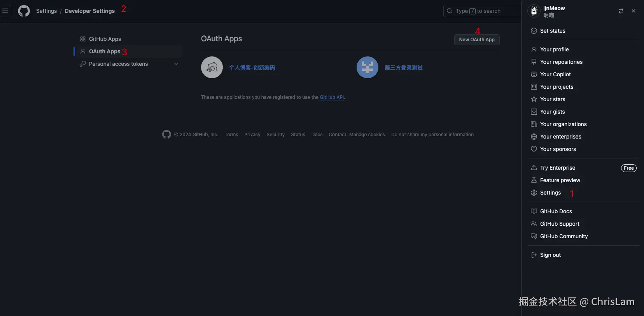Click the heart icon beside Your sponsors

tap(534, 149)
